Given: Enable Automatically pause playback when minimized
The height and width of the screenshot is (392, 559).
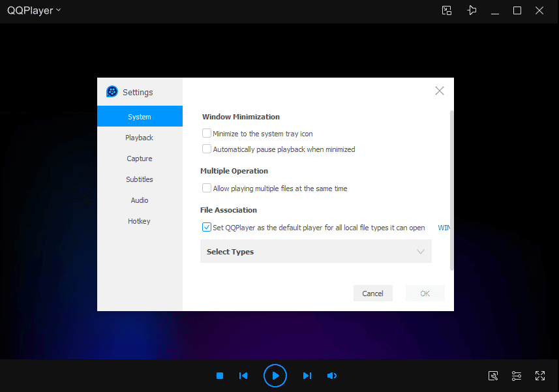Looking at the screenshot, I should tap(206, 149).
